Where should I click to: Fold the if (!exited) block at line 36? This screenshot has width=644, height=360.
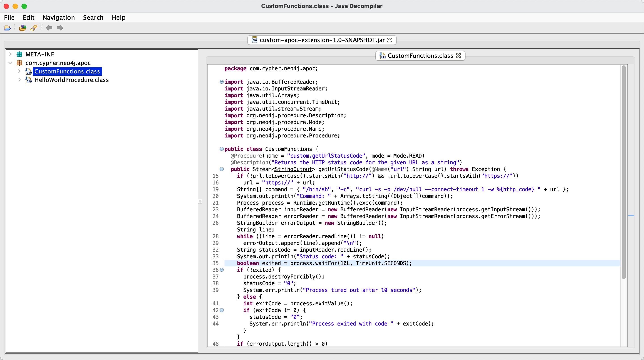[222, 270]
